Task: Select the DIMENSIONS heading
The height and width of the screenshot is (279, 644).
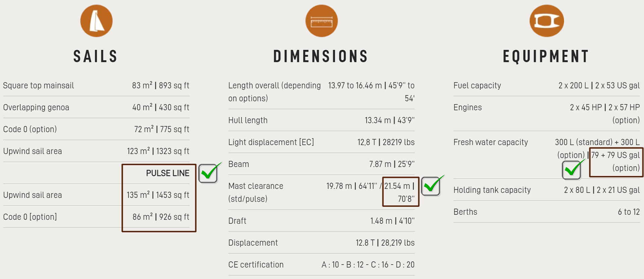Action: [x=321, y=56]
